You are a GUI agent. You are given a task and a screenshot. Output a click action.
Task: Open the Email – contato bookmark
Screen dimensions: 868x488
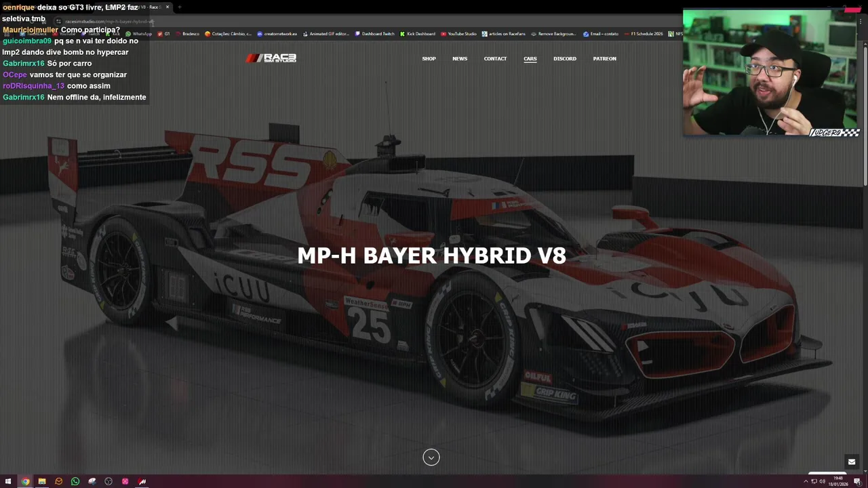tap(600, 34)
